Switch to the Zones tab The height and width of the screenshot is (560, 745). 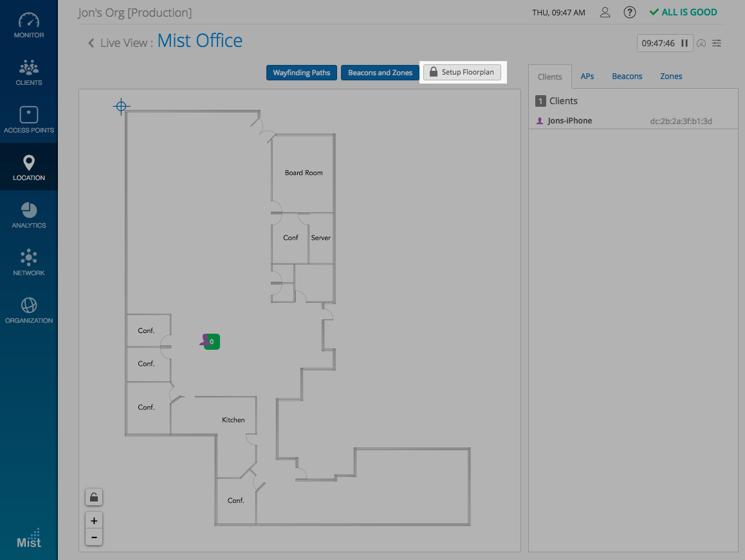(671, 76)
